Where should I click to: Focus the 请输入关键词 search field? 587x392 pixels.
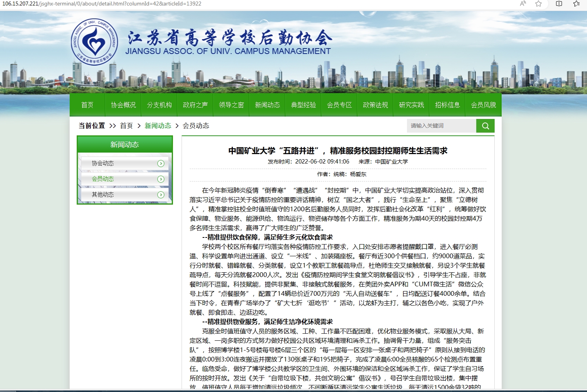[441, 126]
